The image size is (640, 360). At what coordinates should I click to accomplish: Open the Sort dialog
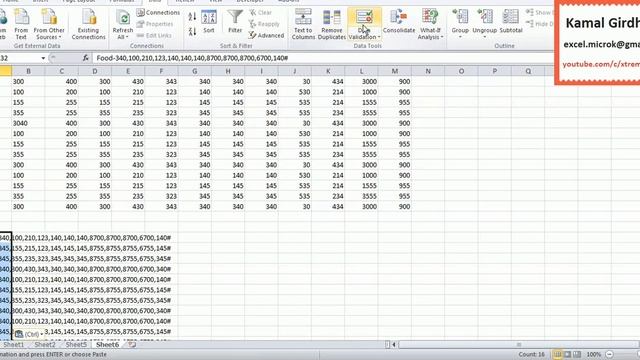coord(209,21)
